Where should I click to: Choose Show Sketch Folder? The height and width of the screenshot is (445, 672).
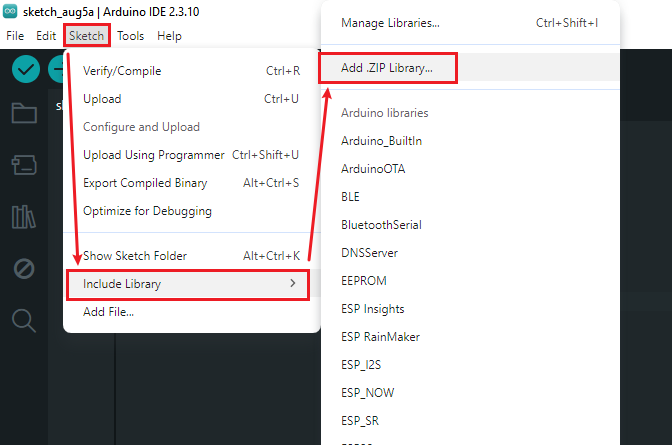[192, 256]
